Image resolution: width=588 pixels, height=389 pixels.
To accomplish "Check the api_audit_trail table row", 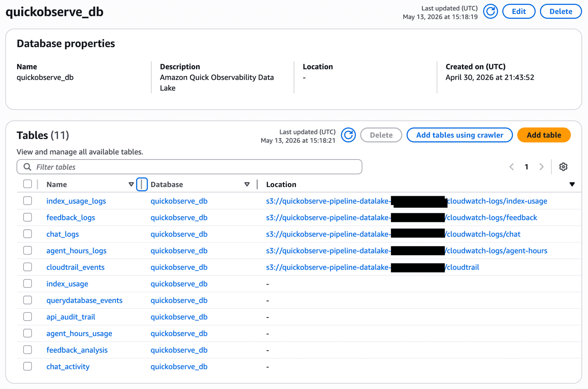I will pos(28,317).
